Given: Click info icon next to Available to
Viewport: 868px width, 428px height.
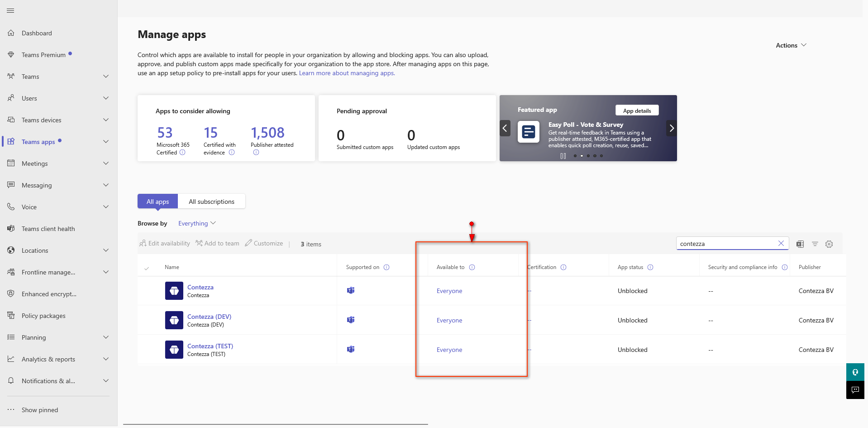Looking at the screenshot, I should (472, 267).
